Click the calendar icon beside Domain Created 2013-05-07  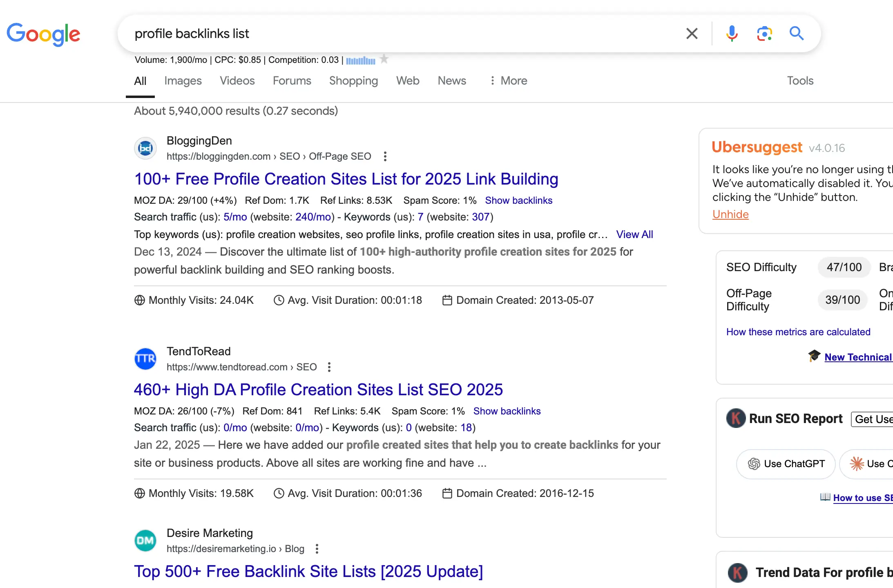click(x=447, y=300)
